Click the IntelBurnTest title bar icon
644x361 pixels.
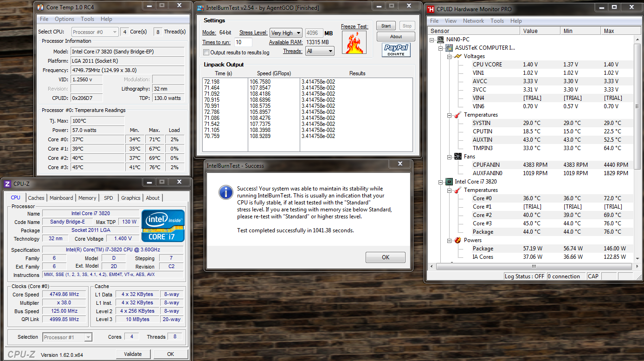coord(200,8)
